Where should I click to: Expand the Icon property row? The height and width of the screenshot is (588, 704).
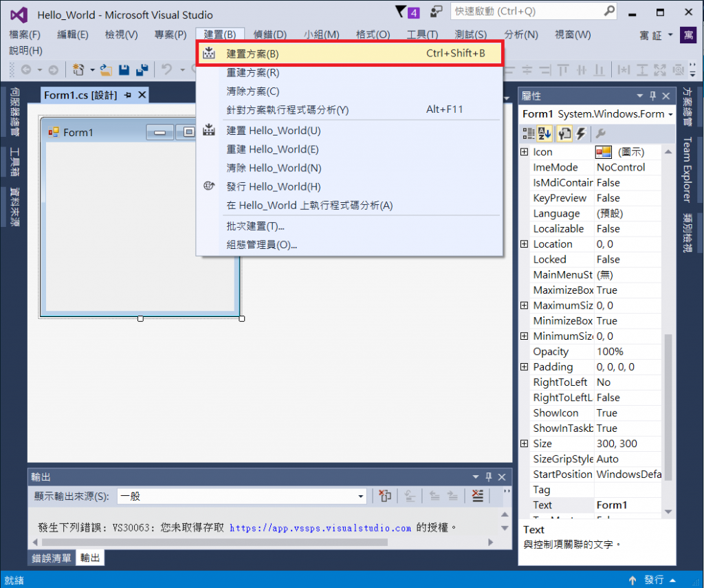524,152
